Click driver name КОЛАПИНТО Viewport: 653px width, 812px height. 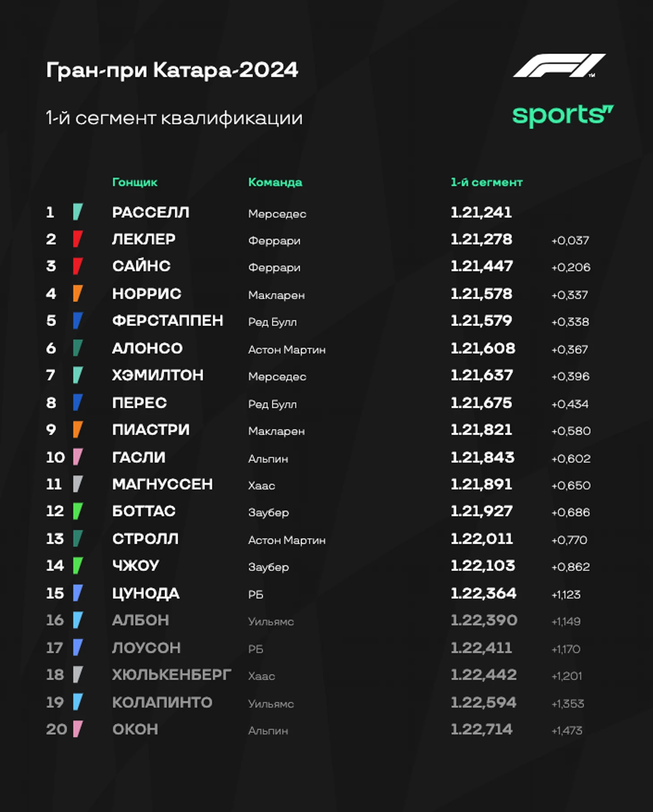[x=162, y=702]
